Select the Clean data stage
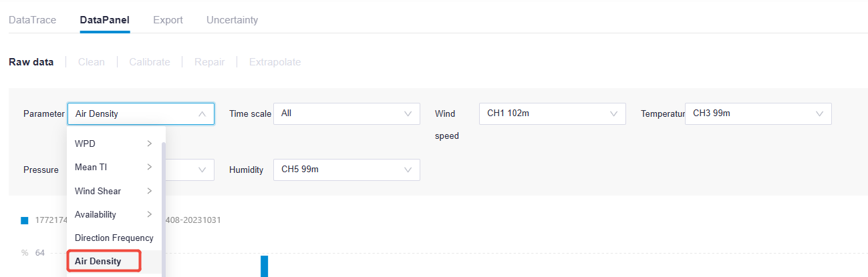 tap(91, 62)
